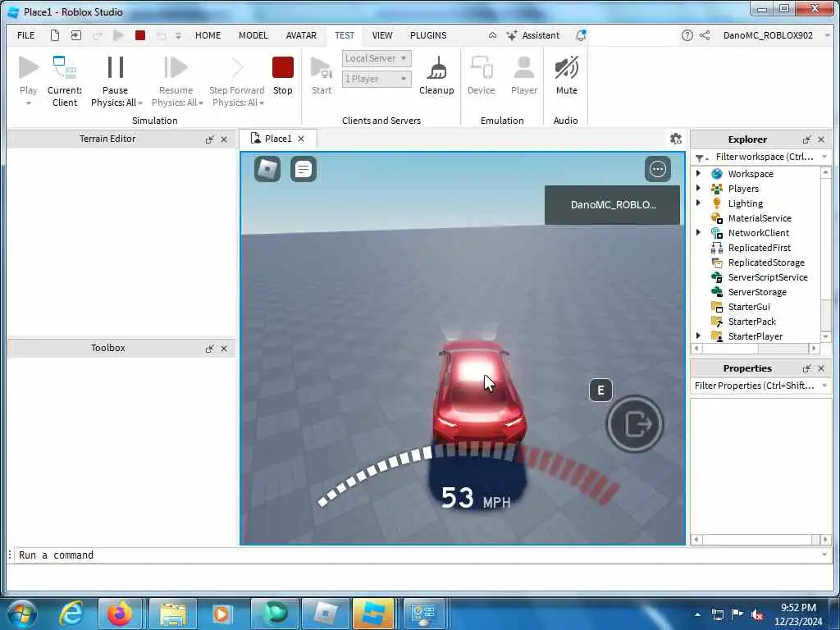Expand the StarterPlayer tree node
This screenshot has height=630, width=840.
click(x=698, y=336)
